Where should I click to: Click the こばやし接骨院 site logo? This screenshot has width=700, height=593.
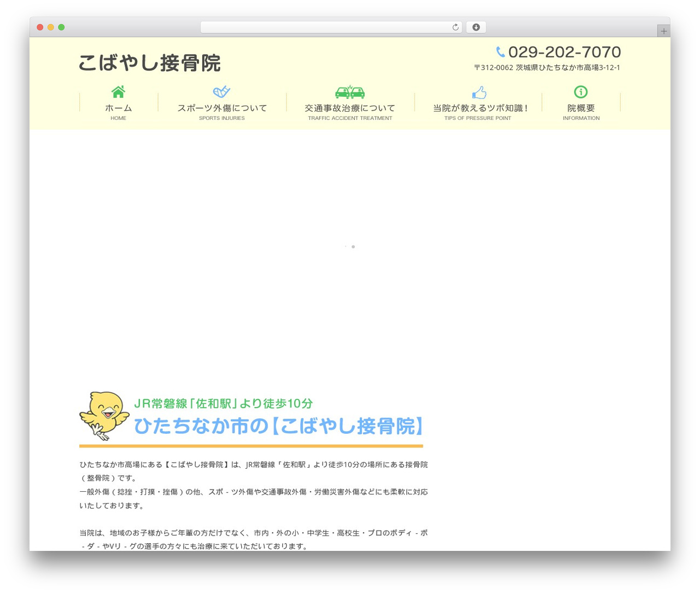(x=149, y=63)
